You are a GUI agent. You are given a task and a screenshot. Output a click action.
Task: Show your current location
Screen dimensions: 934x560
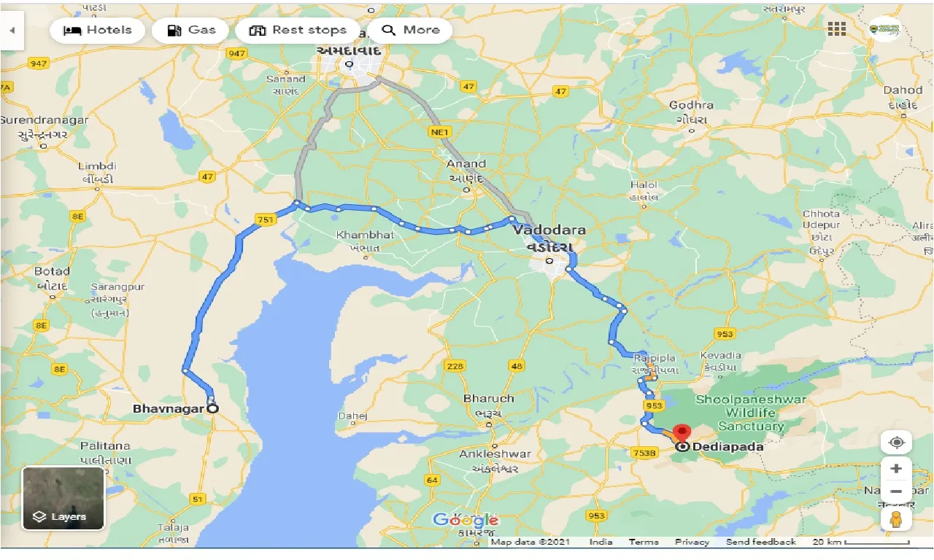(x=896, y=443)
